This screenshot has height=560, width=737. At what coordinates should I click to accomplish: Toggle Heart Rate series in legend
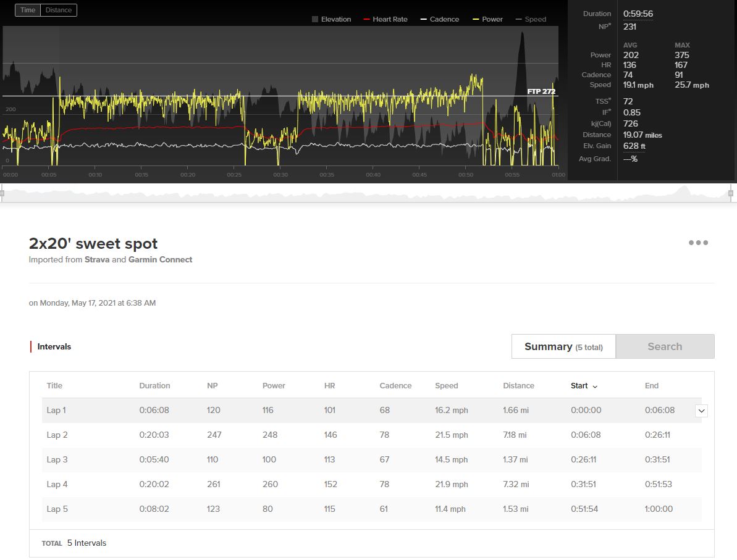(385, 19)
